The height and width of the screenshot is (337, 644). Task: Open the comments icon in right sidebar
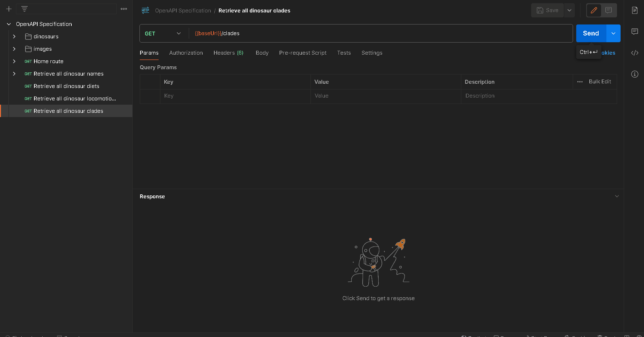point(635,32)
